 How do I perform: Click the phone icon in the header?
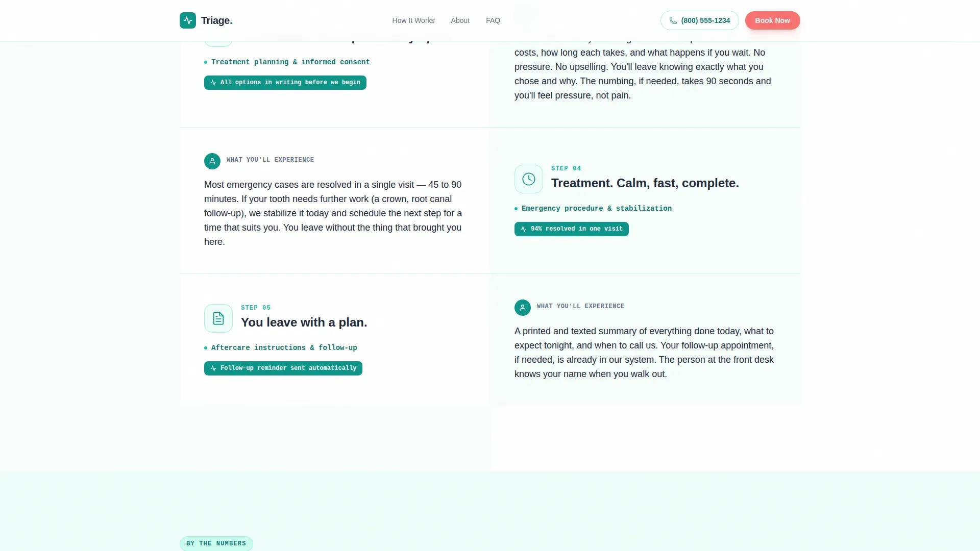673,20
